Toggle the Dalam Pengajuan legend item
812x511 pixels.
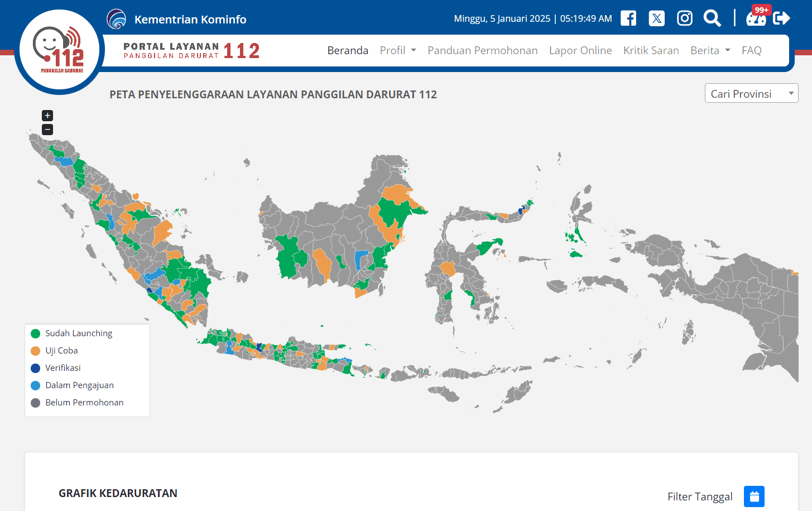(79, 385)
